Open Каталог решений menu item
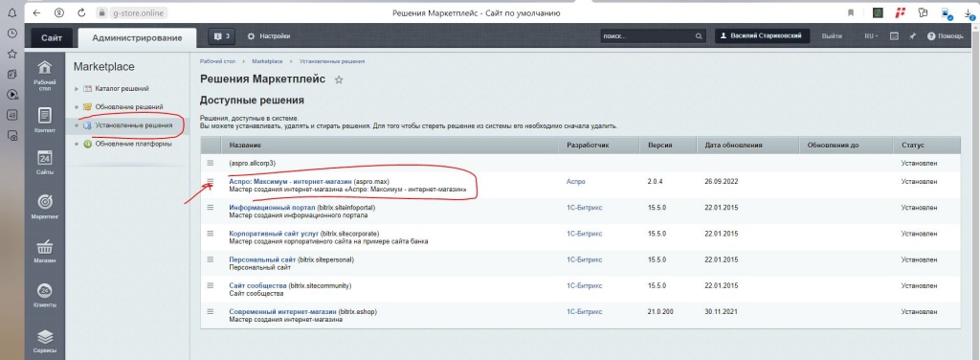Screen dimensions: 980x360 pyautogui.click(x=122, y=89)
